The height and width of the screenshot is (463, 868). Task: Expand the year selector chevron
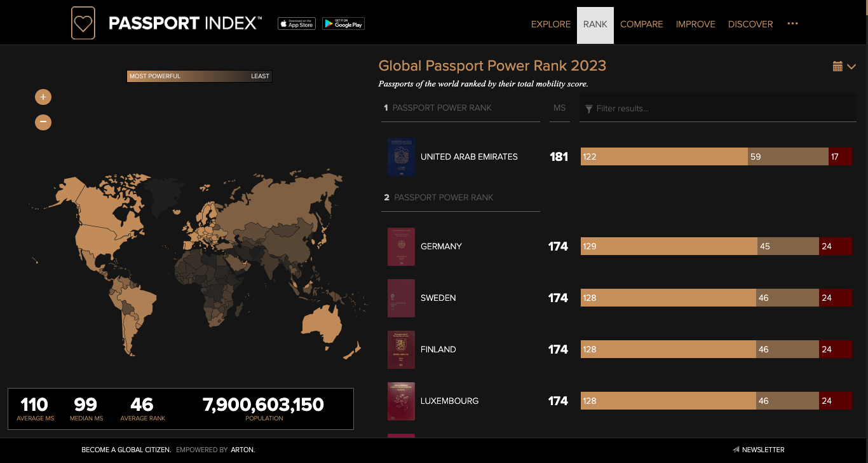point(851,67)
